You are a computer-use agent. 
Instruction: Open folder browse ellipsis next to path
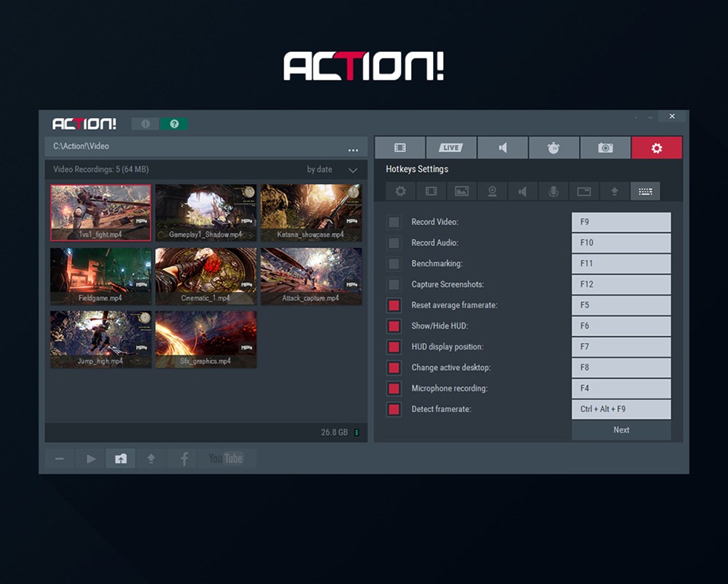(353, 149)
